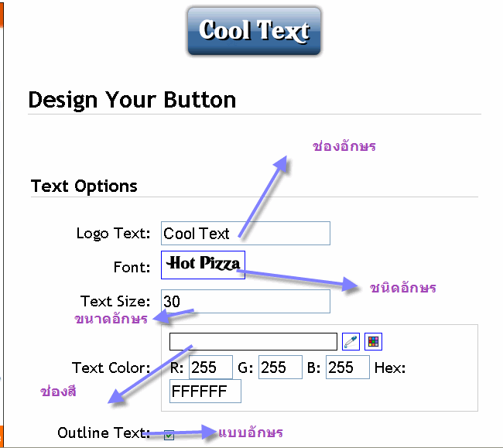503x448 pixels.
Task: Click the Cool Text button preview image
Action: (254, 31)
